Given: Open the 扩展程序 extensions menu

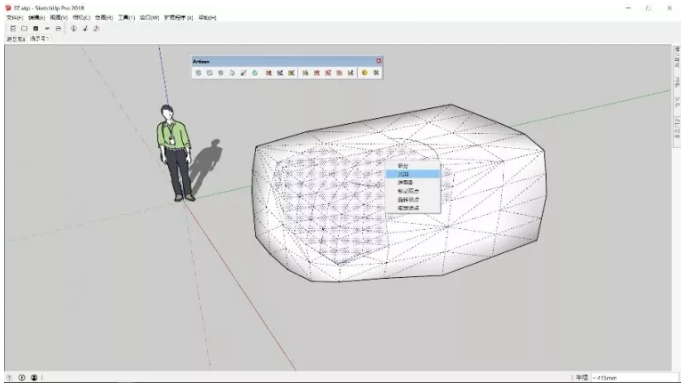Looking at the screenshot, I should [x=178, y=18].
